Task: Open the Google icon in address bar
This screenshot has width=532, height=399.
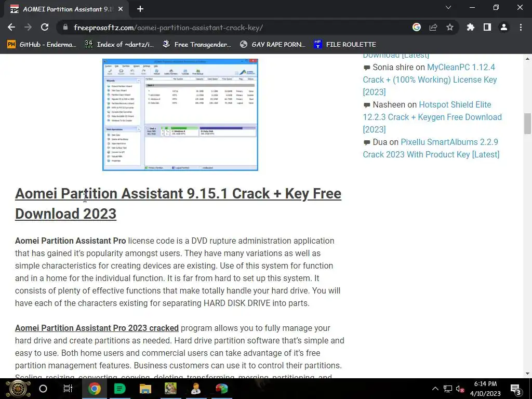Action: click(416, 27)
